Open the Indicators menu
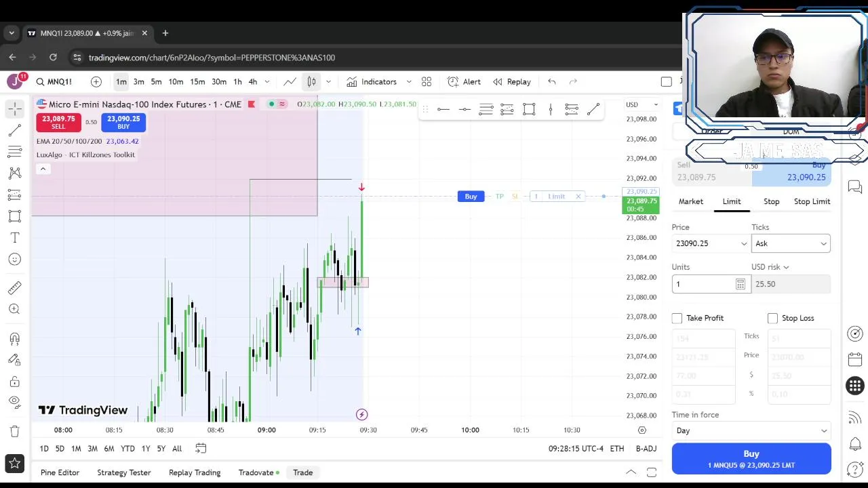The image size is (868, 488). pyautogui.click(x=372, y=81)
